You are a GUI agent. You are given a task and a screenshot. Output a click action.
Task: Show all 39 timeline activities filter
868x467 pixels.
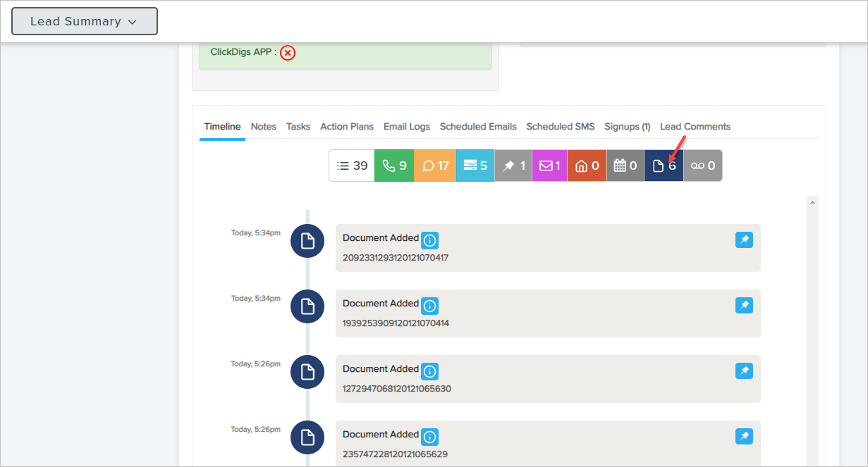[352, 166]
